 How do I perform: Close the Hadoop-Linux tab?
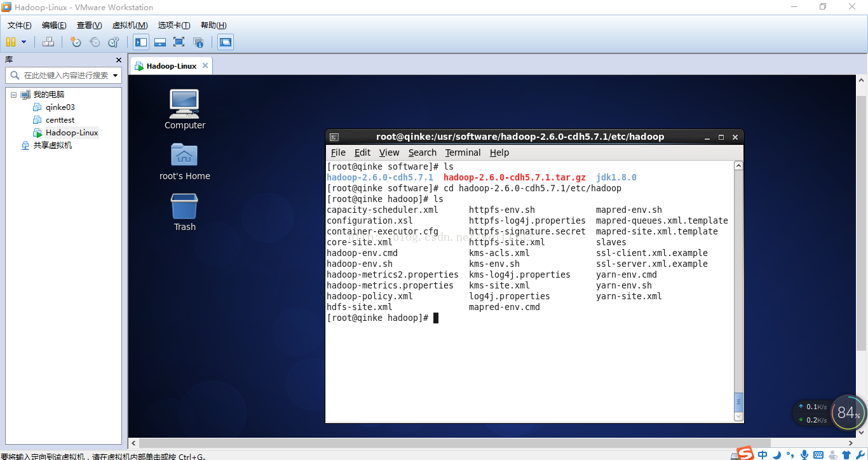205,65
